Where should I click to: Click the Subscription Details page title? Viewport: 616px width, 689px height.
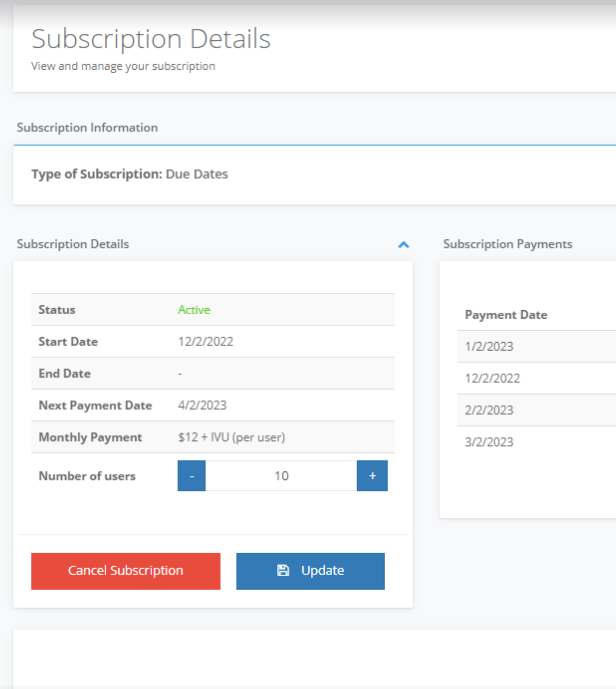pos(151,39)
